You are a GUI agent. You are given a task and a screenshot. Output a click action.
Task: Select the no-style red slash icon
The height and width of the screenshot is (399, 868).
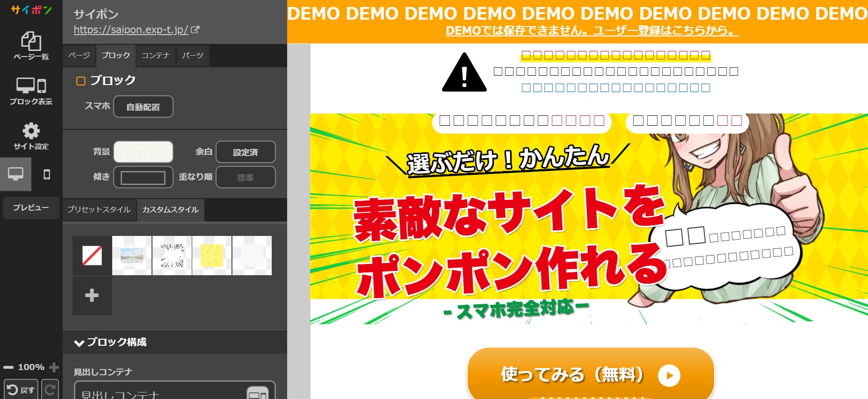(x=92, y=256)
